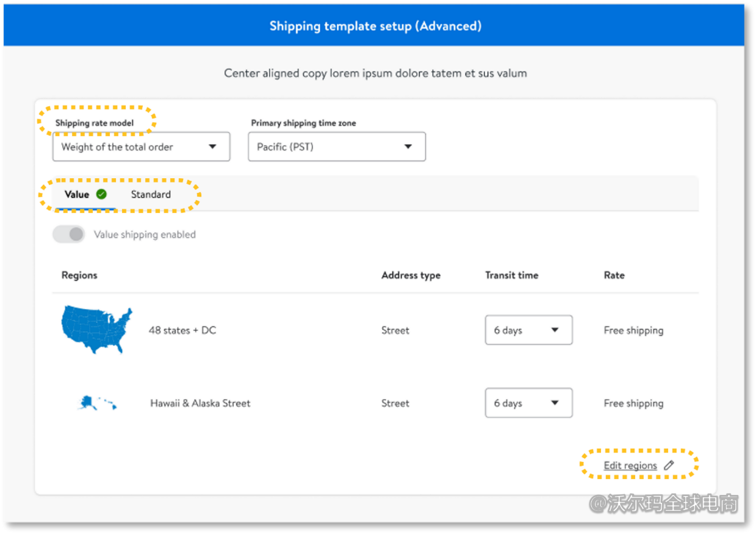This screenshot has width=756, height=534.
Task: Click the Transit time column header
Action: pos(511,275)
